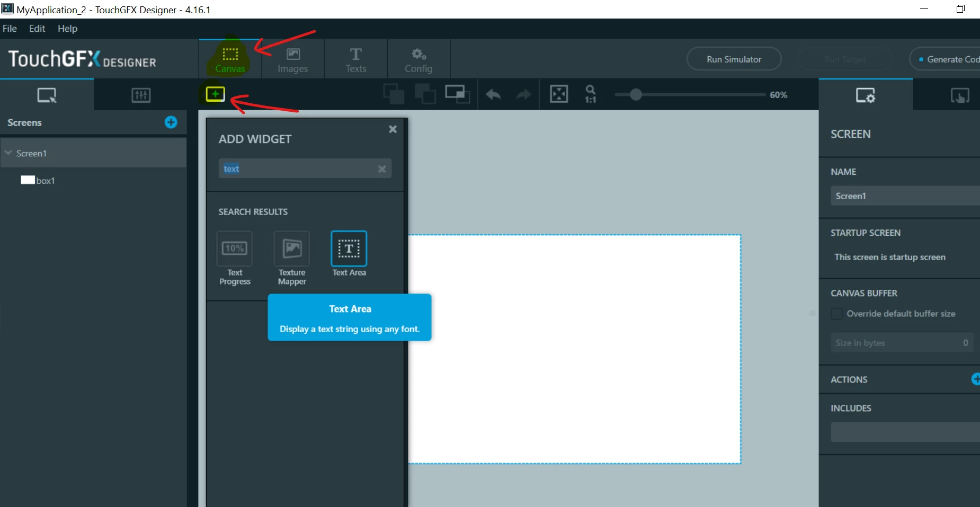Image resolution: width=980 pixels, height=507 pixels.
Task: Click the bring forward icon
Action: 394,94
